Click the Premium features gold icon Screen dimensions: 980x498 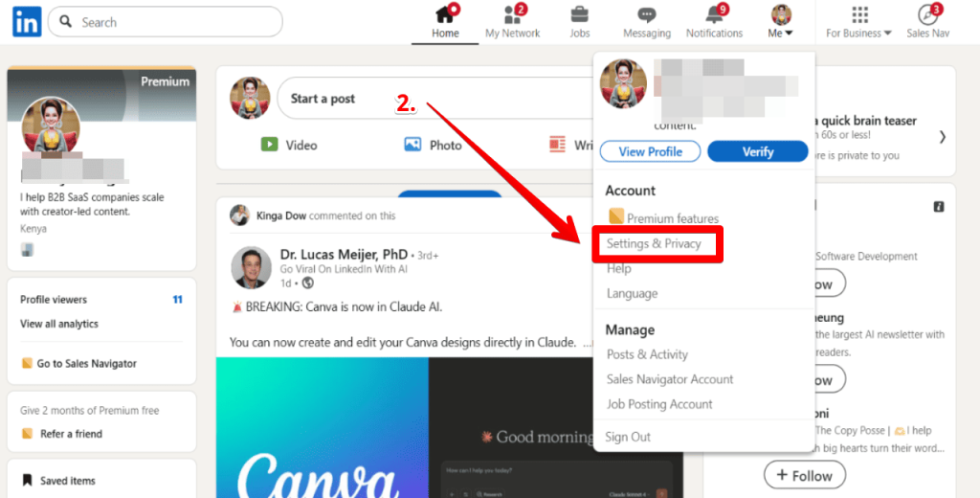[x=616, y=216]
